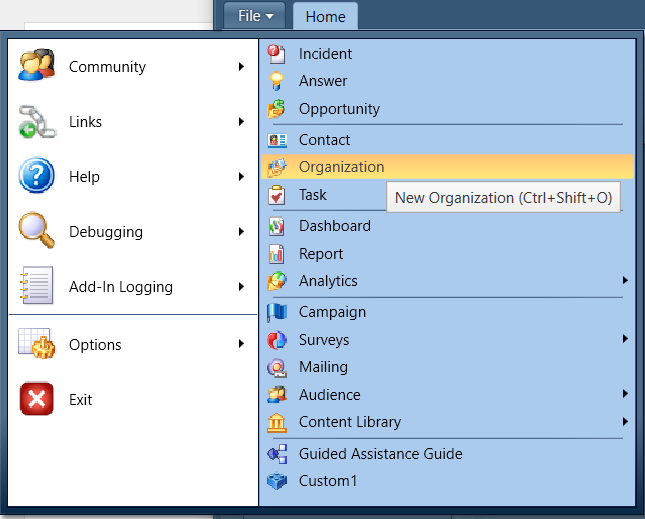Click the Campaign blue flag icon
Screen dimensions: 645x519
click(276, 312)
